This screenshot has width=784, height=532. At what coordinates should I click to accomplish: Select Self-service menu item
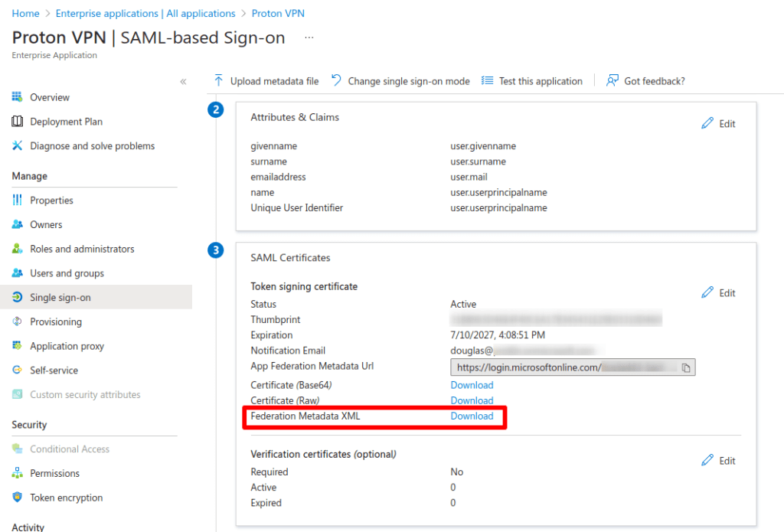pyautogui.click(x=54, y=370)
